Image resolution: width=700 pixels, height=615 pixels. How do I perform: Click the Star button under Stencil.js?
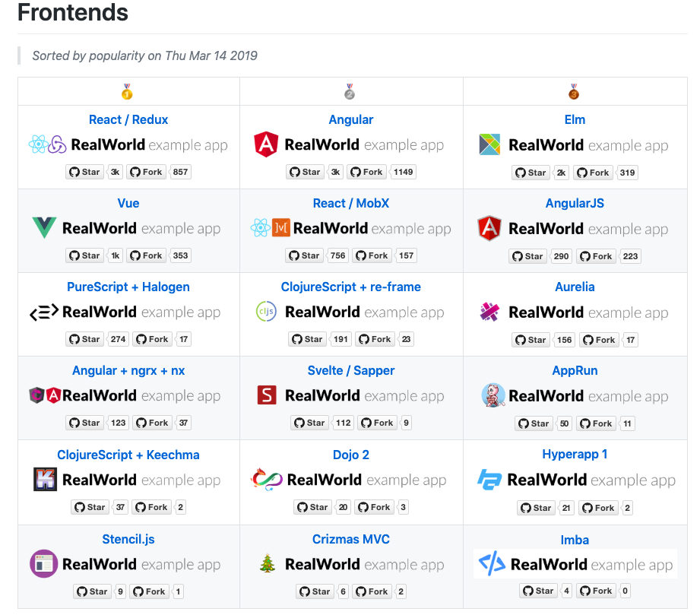pos(93,591)
